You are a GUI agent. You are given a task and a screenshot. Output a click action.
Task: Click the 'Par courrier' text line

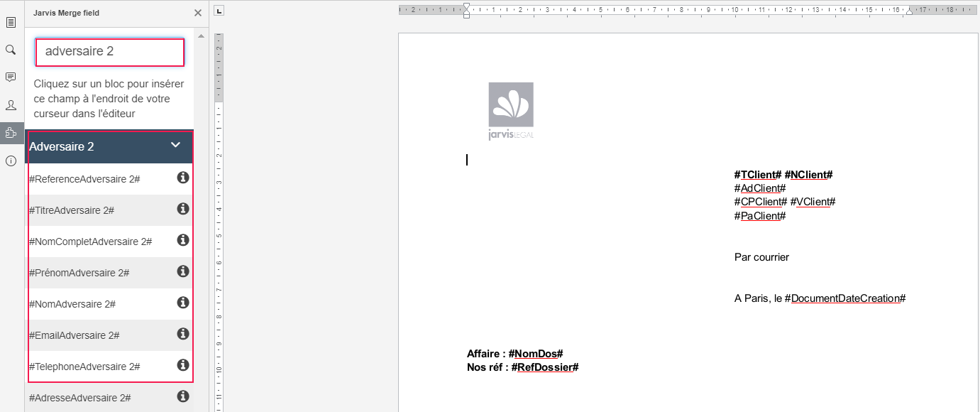point(761,257)
